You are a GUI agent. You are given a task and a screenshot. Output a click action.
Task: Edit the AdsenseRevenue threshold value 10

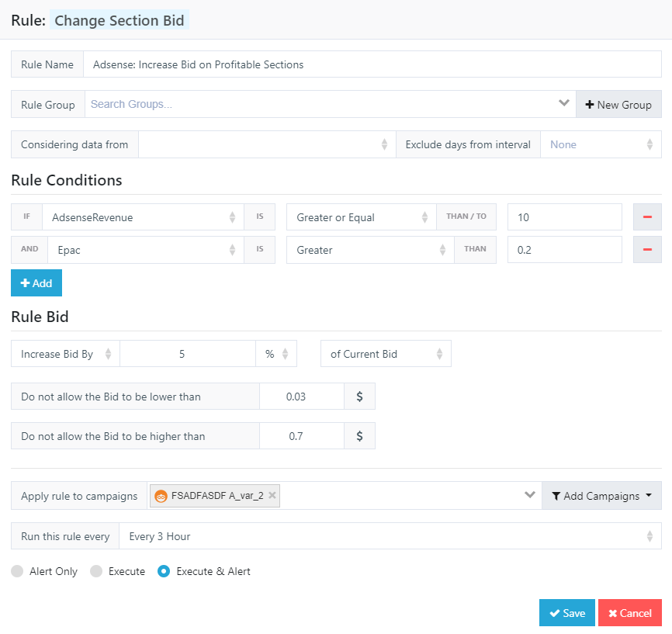pyautogui.click(x=564, y=217)
